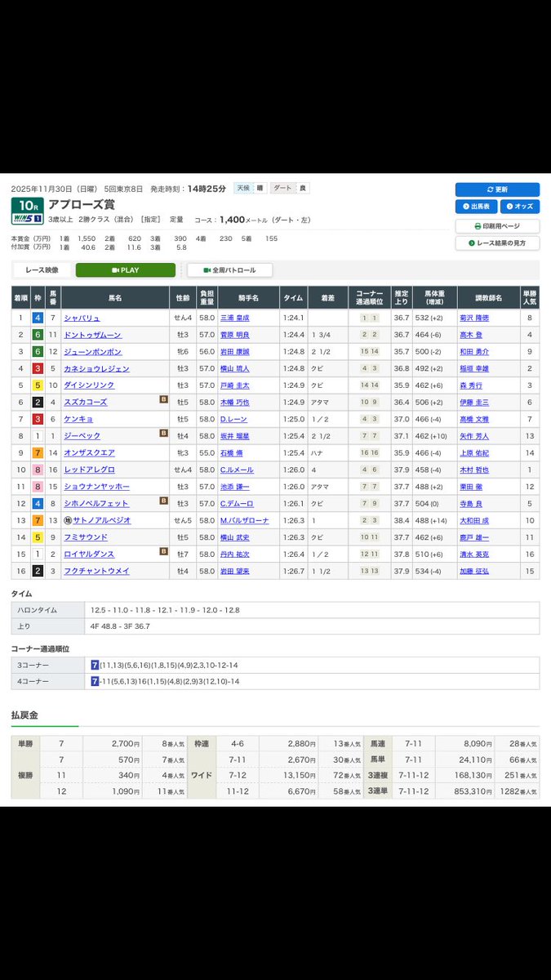The width and height of the screenshot is (551, 980).
Task: Open horse スズカコーズ details
Action: (x=86, y=403)
